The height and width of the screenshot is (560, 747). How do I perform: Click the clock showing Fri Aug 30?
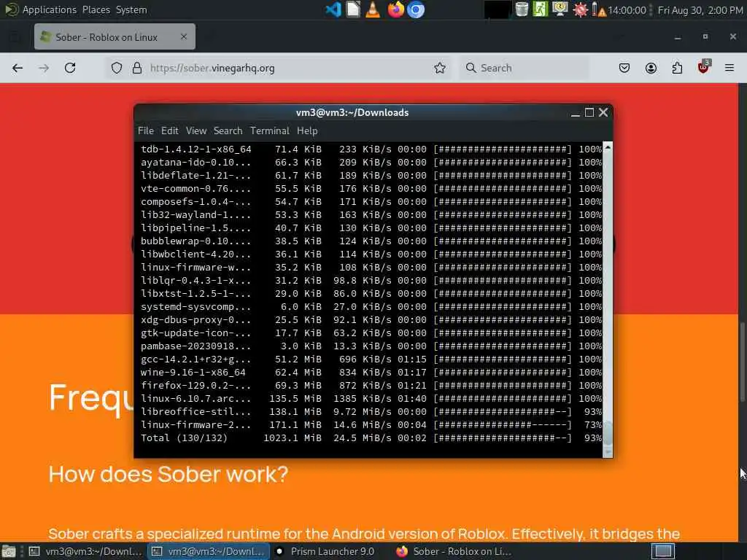(700, 10)
